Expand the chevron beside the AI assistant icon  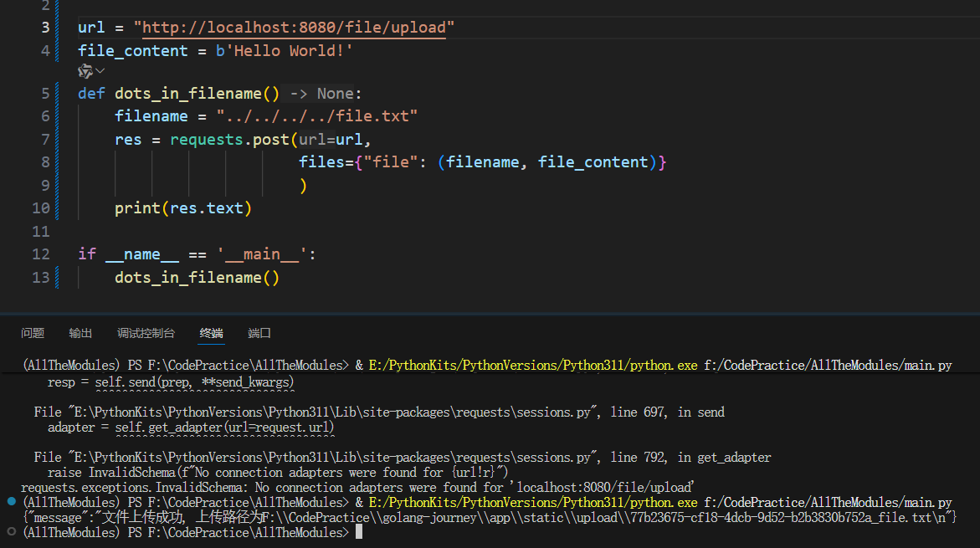click(x=100, y=72)
